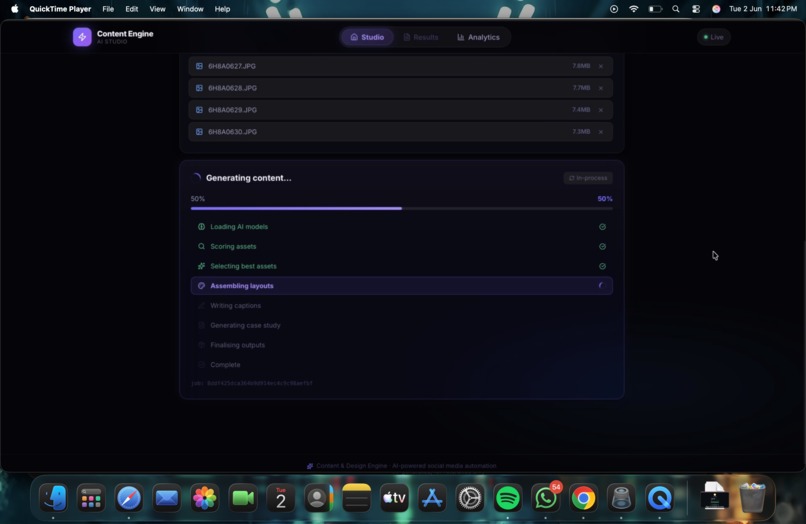Click the In-process status badge
The height and width of the screenshot is (524, 806).
pos(588,178)
